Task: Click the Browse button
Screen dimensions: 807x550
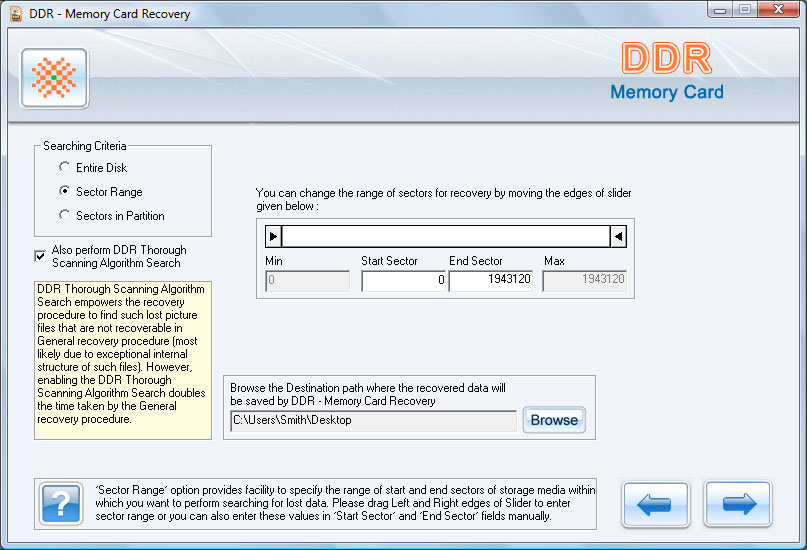Action: coord(554,420)
